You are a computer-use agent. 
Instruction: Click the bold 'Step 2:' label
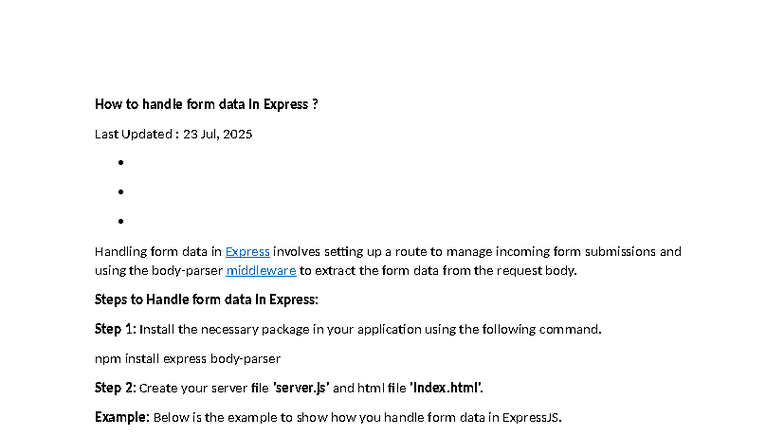click(x=116, y=388)
